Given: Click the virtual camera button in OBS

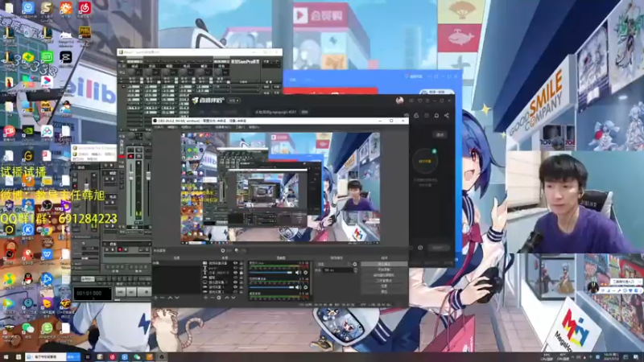Looking at the screenshot, I should point(384,275).
